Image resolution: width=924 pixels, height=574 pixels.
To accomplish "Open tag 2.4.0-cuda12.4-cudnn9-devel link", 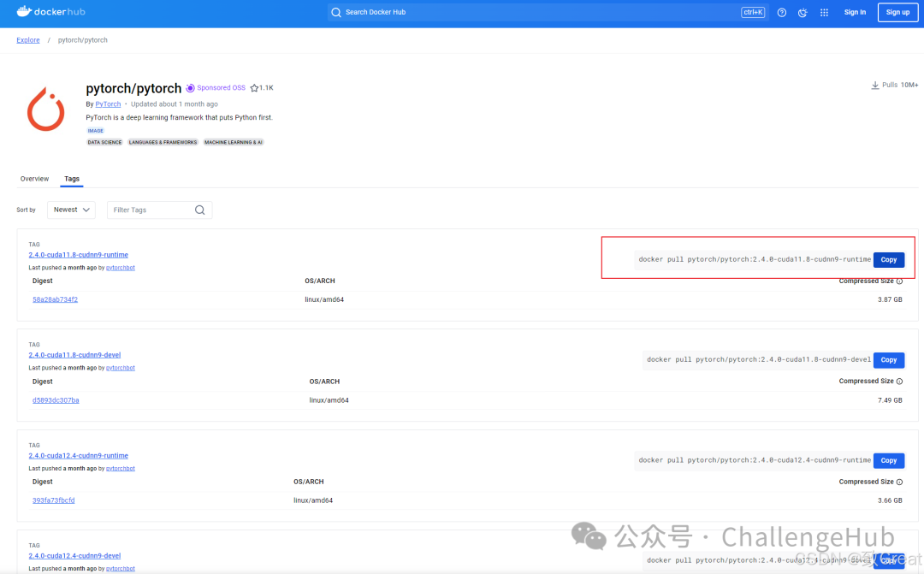I will tap(74, 556).
